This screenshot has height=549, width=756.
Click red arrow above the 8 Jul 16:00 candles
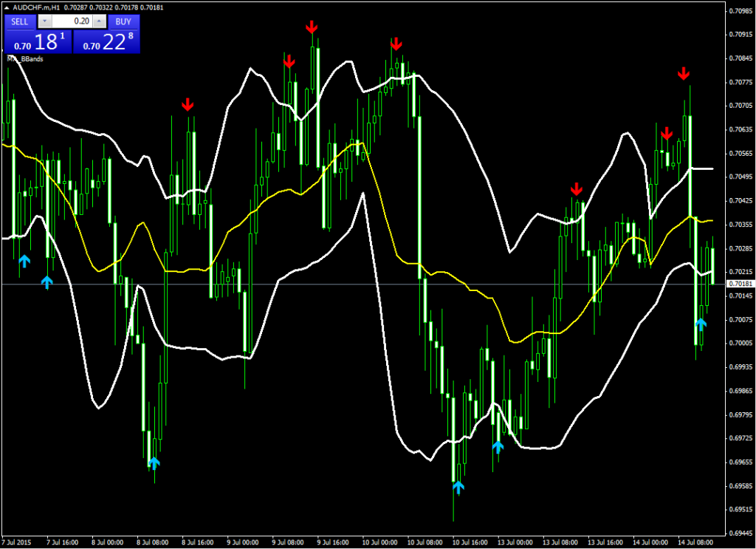coord(188,104)
